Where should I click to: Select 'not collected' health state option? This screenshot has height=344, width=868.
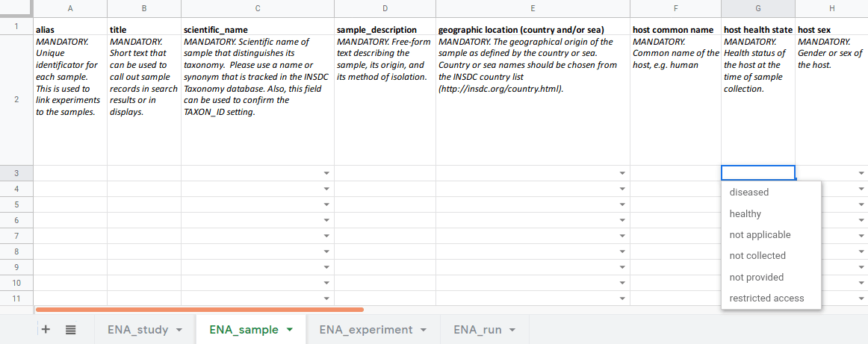(757, 256)
